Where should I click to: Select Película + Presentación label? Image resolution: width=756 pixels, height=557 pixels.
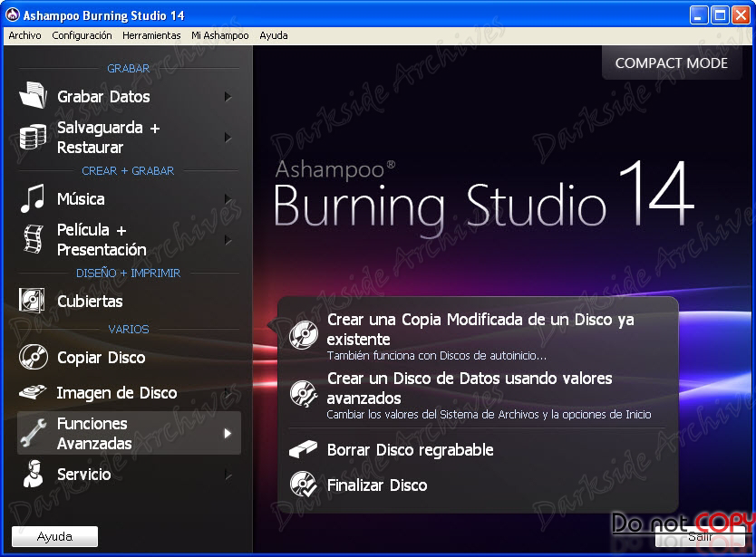pyautogui.click(x=102, y=239)
